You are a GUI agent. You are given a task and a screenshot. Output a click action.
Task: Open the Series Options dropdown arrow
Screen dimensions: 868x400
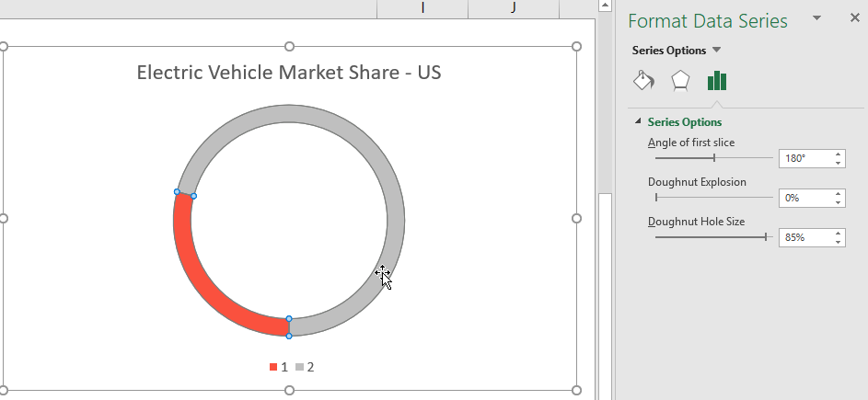pos(716,51)
